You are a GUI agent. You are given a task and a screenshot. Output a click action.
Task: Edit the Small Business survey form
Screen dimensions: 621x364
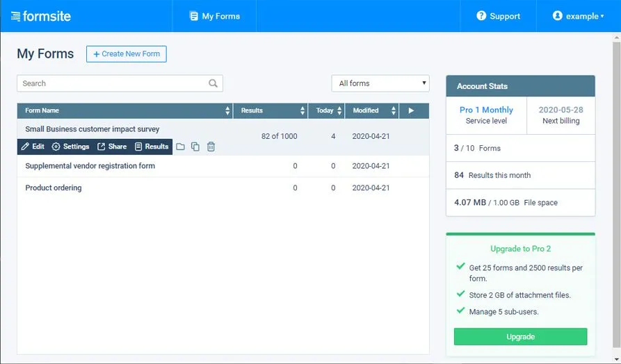coord(33,147)
